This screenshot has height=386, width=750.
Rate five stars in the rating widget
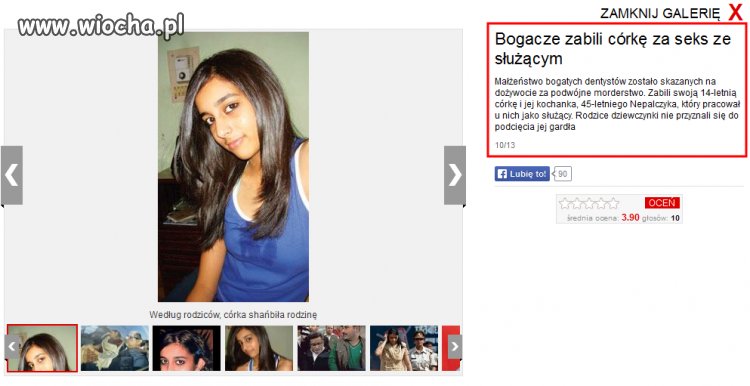(613, 203)
